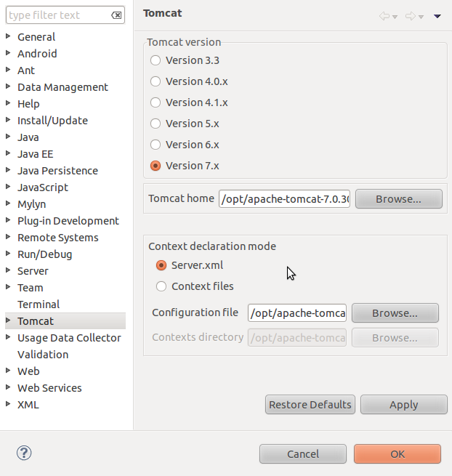Expand the Android preferences node
Image resolution: width=452 pixels, height=476 pixels.
point(8,54)
